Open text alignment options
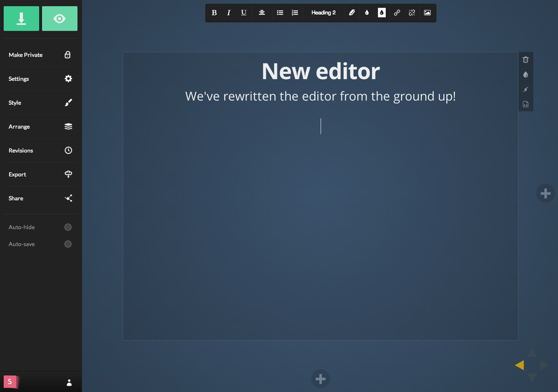558x392 pixels. 262,13
